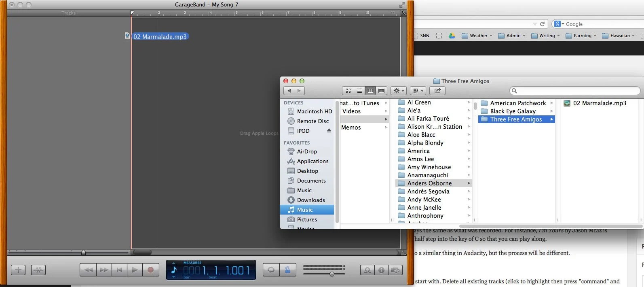Start playback in GarageBand
The height and width of the screenshot is (287, 644).
point(135,270)
